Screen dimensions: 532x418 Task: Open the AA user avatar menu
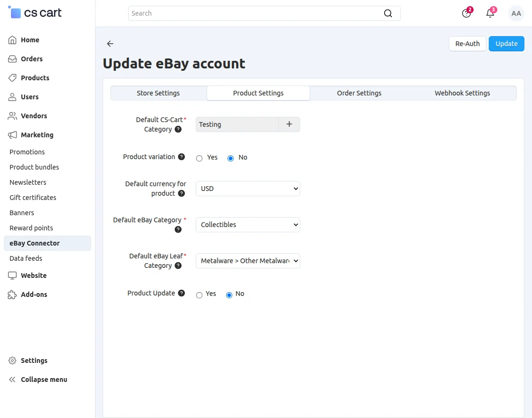[x=516, y=13]
